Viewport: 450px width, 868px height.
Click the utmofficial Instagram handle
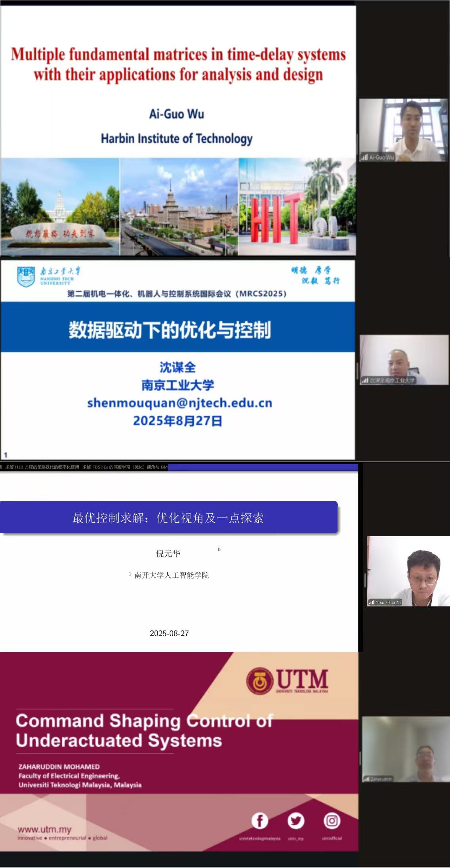[x=332, y=838]
